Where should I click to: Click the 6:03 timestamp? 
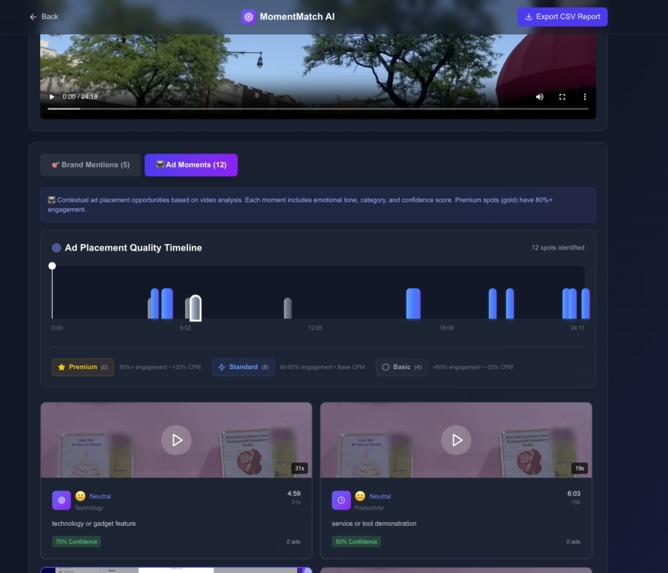pos(573,493)
